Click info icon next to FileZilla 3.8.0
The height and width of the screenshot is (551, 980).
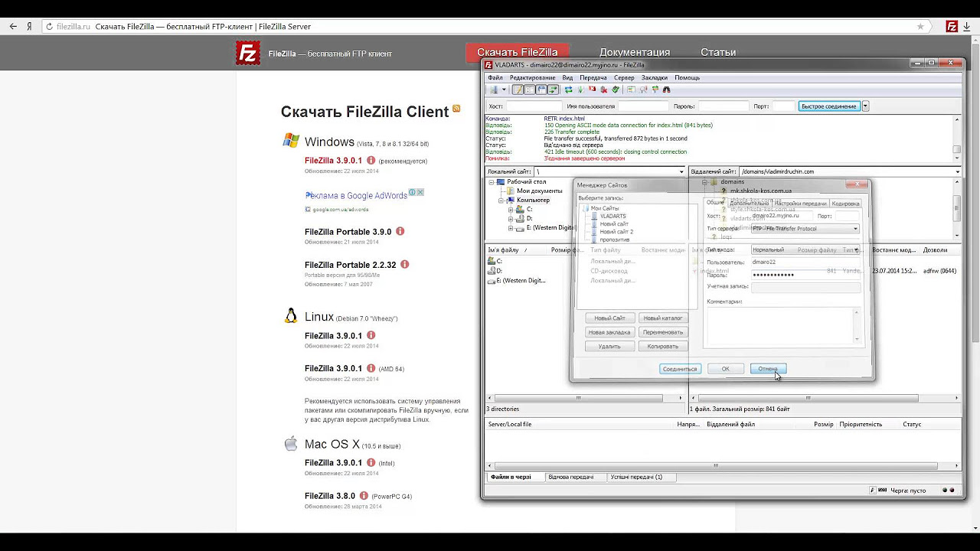(x=364, y=496)
